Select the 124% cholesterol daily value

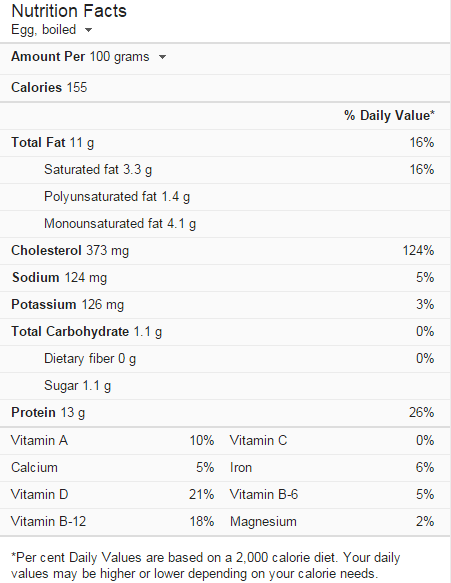(x=418, y=251)
